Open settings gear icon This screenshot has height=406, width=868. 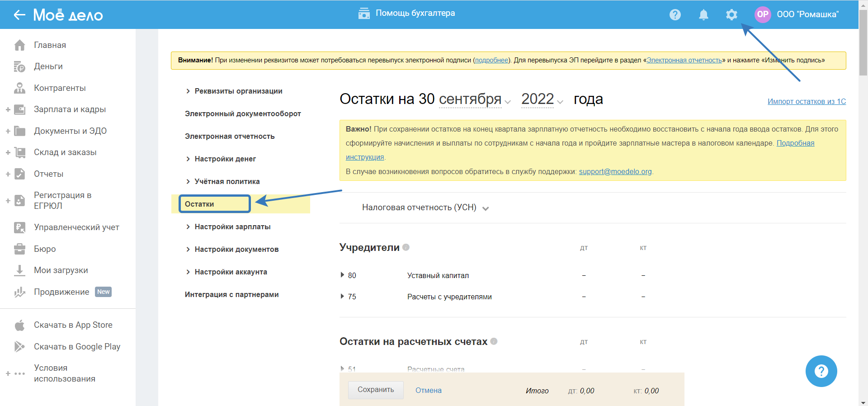click(731, 15)
